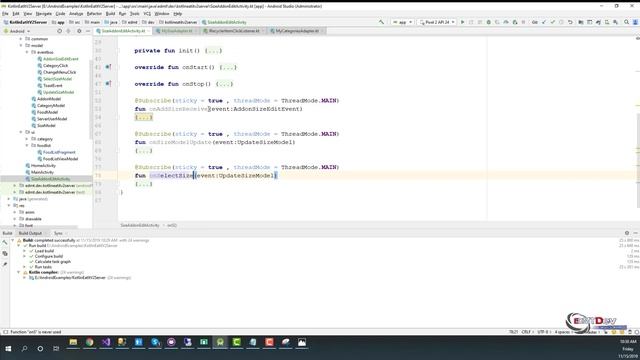Expand the folded init() function body
The width and height of the screenshot is (640, 360).
point(213,51)
